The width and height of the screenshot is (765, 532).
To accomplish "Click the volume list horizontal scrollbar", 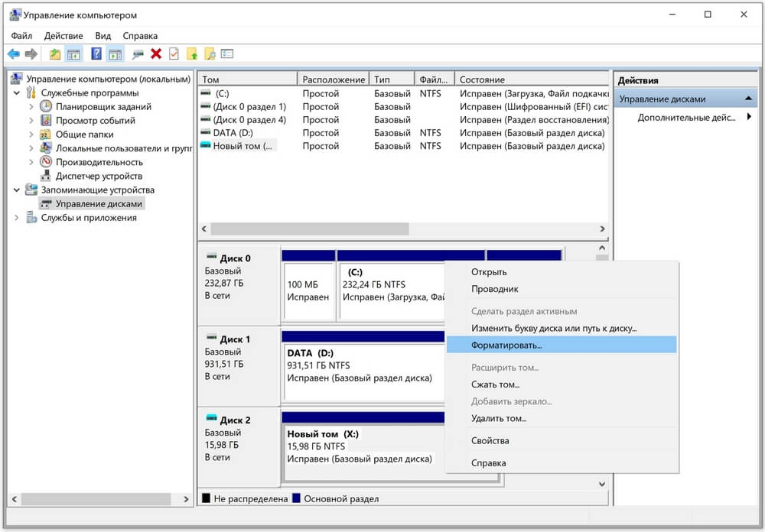I will point(310,229).
